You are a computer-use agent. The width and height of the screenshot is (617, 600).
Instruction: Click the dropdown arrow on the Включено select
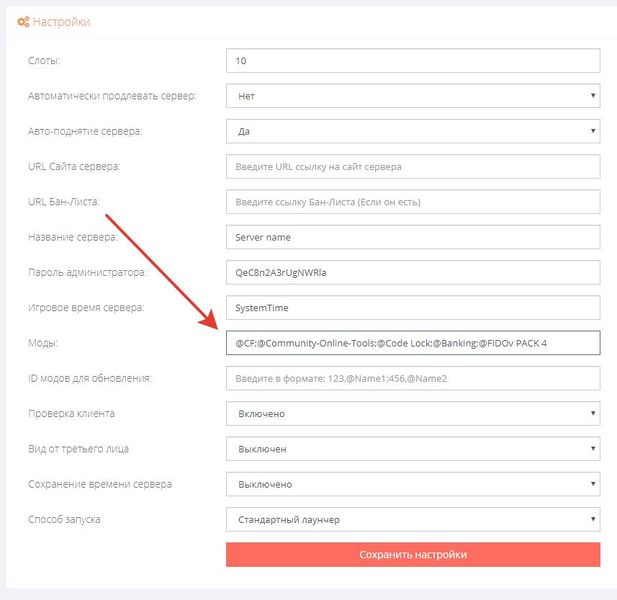click(593, 413)
